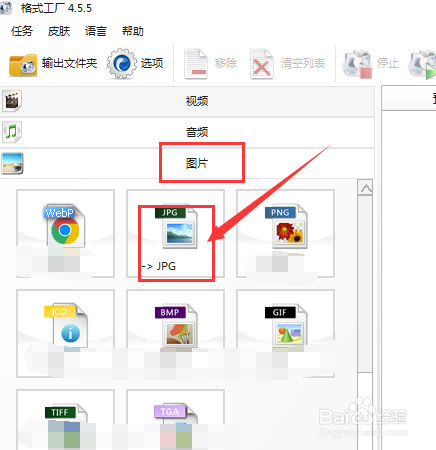
Task: Click the 清空列表 red X icon
Action: click(262, 64)
